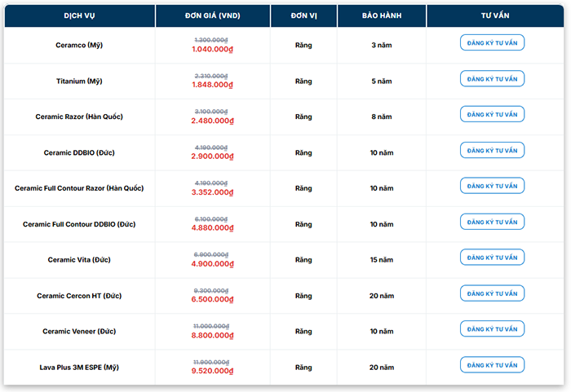Request consultation for Ceramic DDBIO (Đức)
This screenshot has height=392, width=571.
[492, 150]
